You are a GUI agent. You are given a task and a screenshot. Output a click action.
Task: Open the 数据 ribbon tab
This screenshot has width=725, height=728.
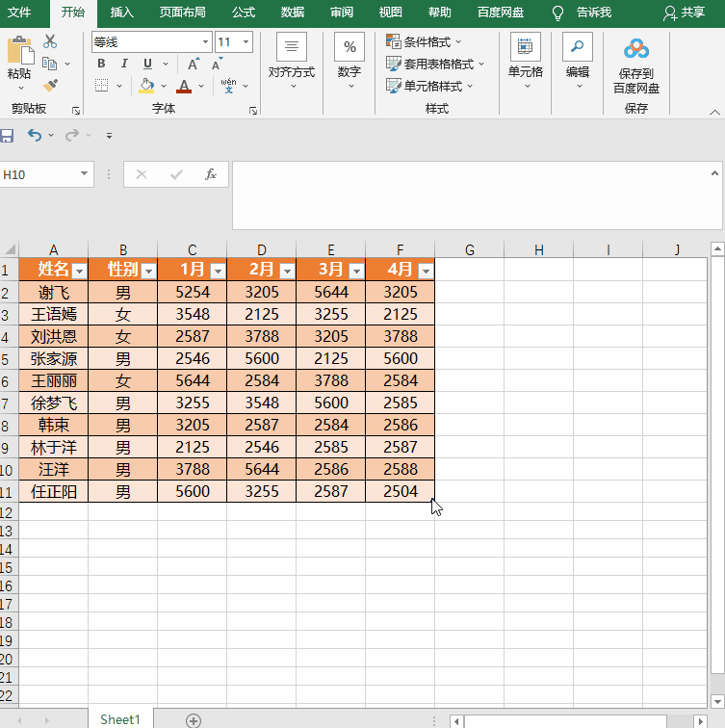coord(293,13)
